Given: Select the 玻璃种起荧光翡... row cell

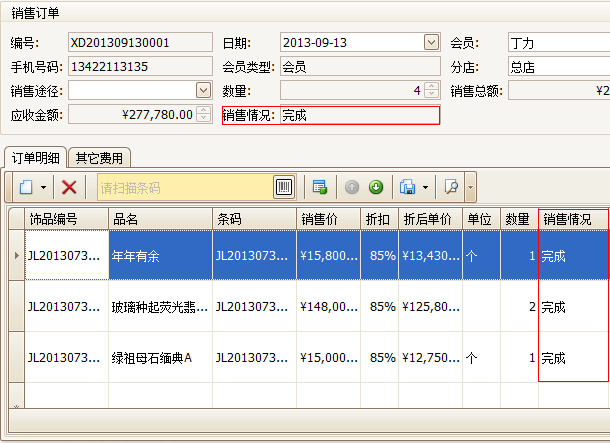Looking at the screenshot, I should coord(160,306).
